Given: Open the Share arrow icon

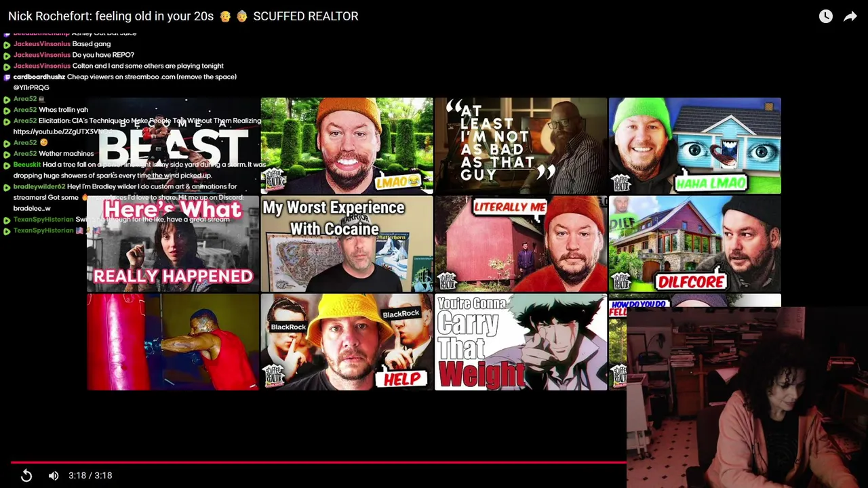Looking at the screenshot, I should 850,16.
